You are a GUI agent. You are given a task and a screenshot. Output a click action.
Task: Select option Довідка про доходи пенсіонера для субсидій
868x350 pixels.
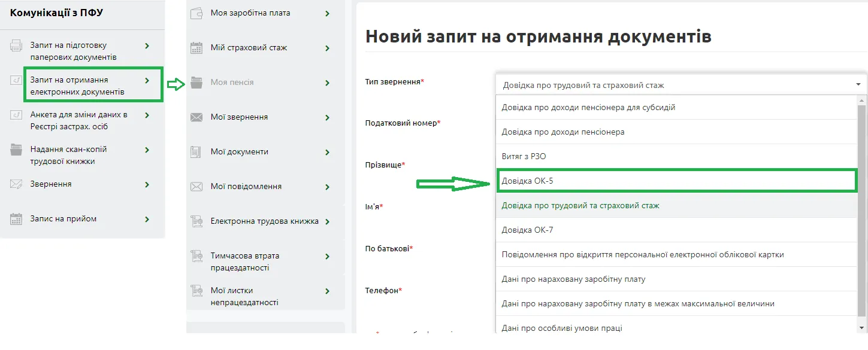(x=677, y=107)
